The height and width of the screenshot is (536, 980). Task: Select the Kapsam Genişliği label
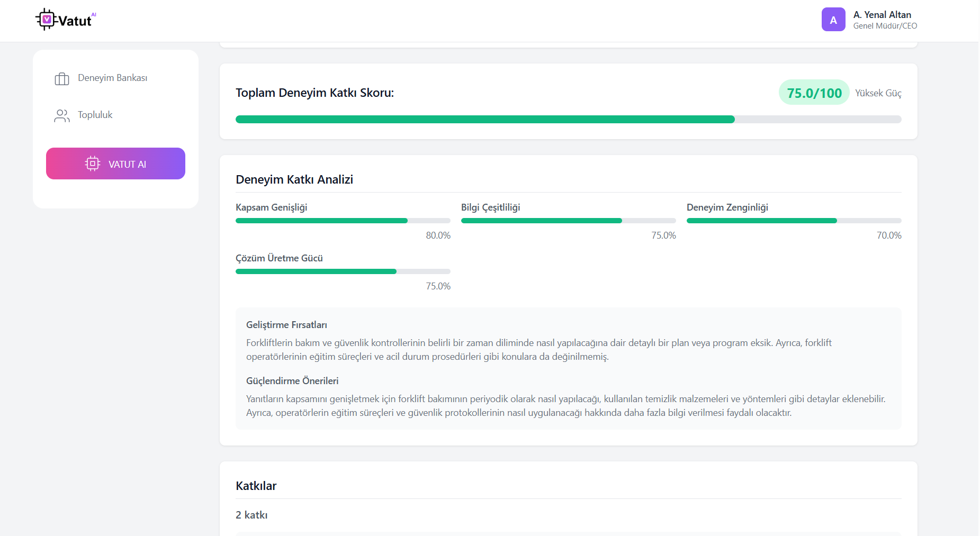click(x=272, y=207)
